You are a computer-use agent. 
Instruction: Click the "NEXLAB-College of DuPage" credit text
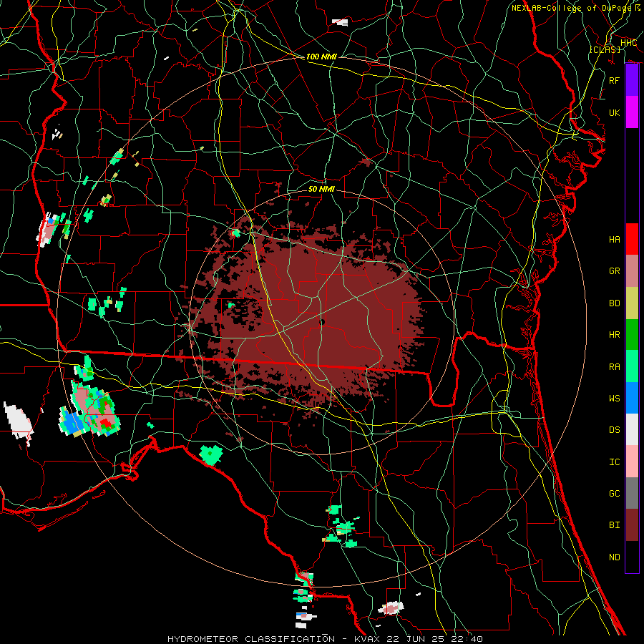[x=571, y=8]
